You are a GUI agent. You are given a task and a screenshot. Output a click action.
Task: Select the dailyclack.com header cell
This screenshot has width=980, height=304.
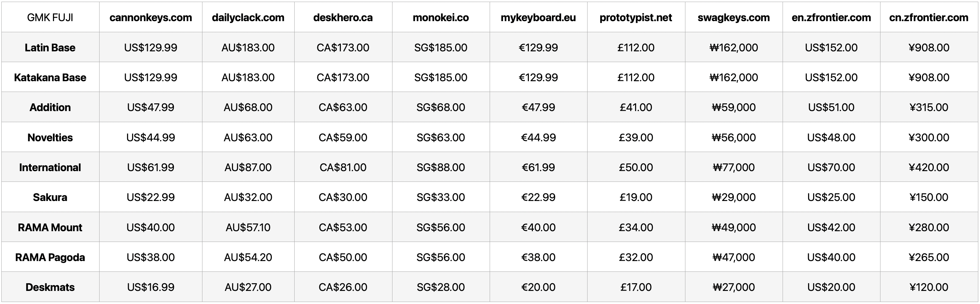pyautogui.click(x=248, y=17)
